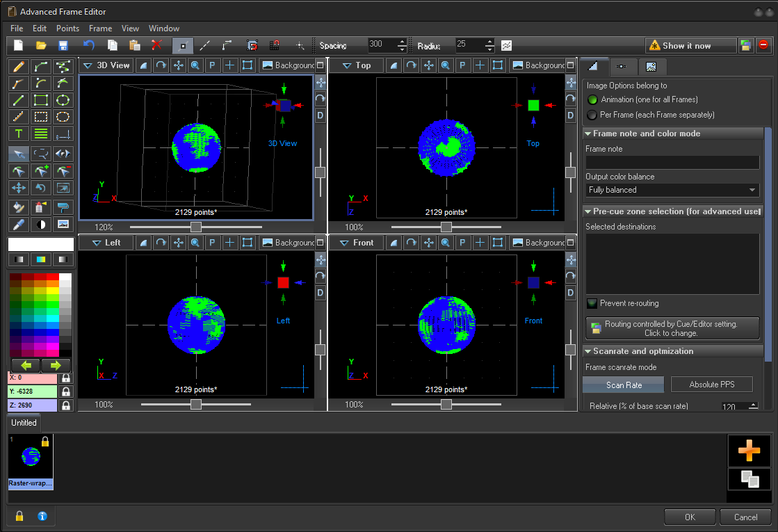
Task: Click the fit-to-frame icon in Front view header
Action: [x=498, y=243]
